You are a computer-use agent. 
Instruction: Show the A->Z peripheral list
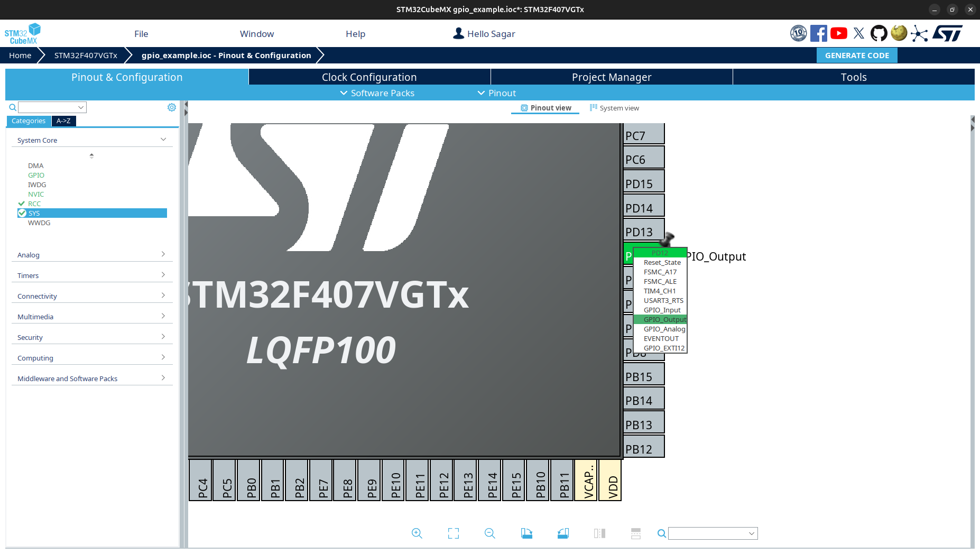click(x=63, y=121)
